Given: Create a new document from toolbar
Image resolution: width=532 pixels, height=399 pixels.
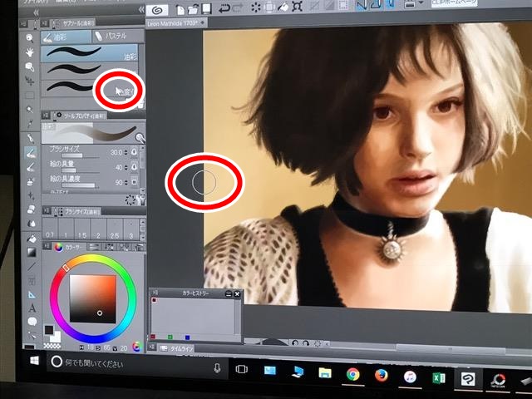Looking at the screenshot, I should [x=180, y=10].
